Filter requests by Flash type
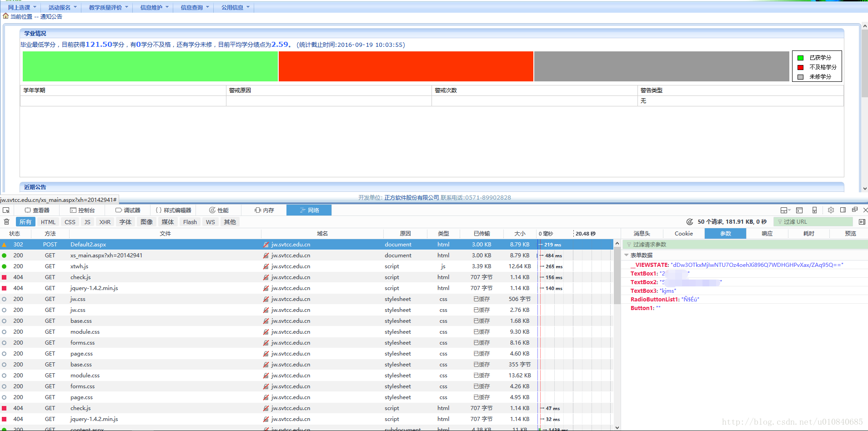The height and width of the screenshot is (431, 868). (190, 222)
